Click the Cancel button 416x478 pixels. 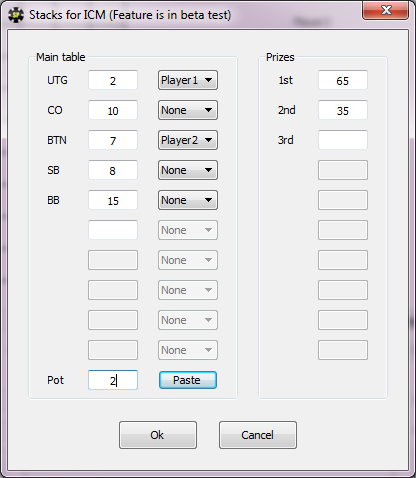tap(258, 435)
